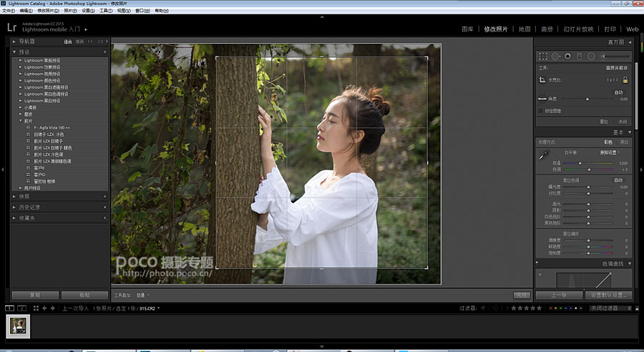
Task: Adjust the 色温 temperature slider handle
Action: 580,163
